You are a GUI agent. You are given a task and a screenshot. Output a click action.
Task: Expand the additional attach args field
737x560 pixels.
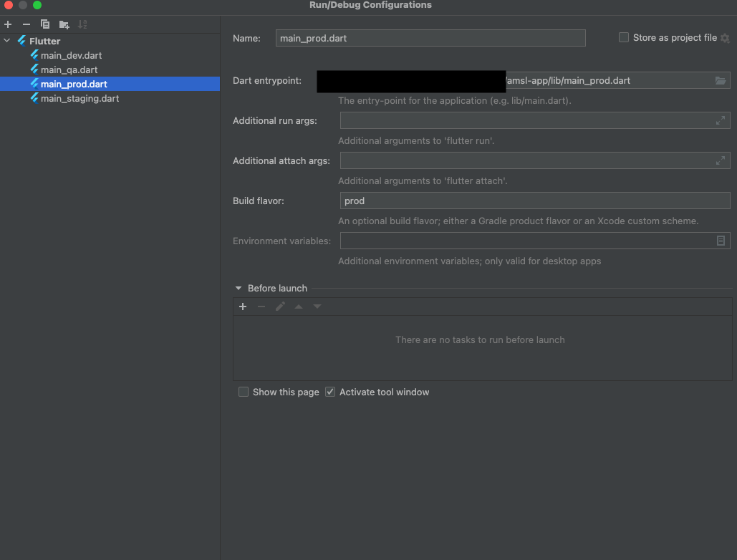click(722, 160)
